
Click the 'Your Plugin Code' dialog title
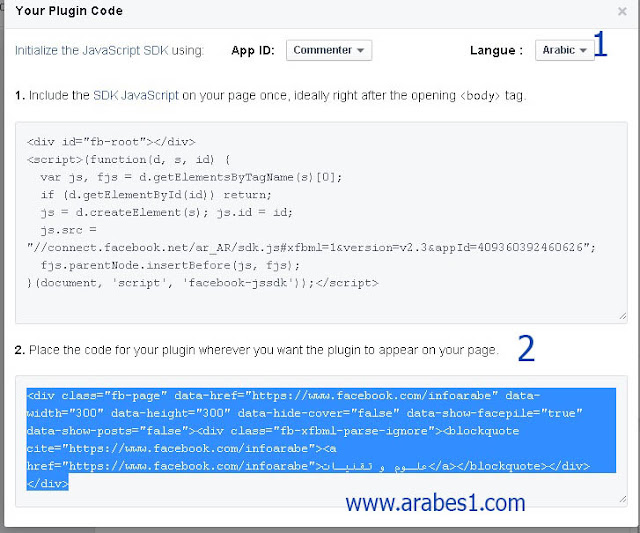click(69, 11)
